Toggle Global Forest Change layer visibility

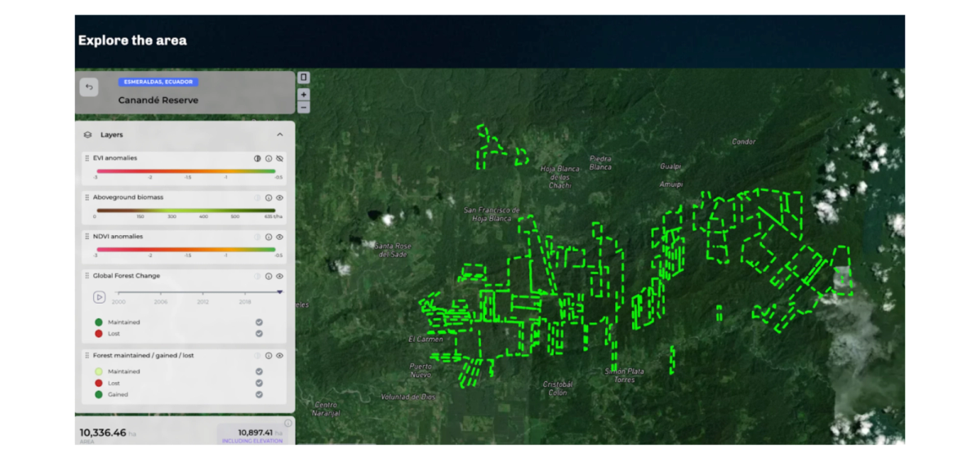point(279,276)
